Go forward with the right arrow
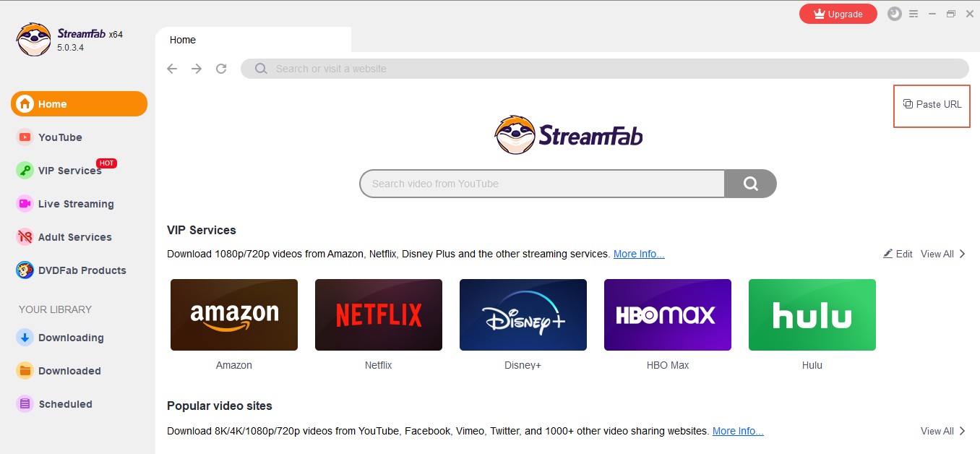The image size is (980, 454). [197, 69]
